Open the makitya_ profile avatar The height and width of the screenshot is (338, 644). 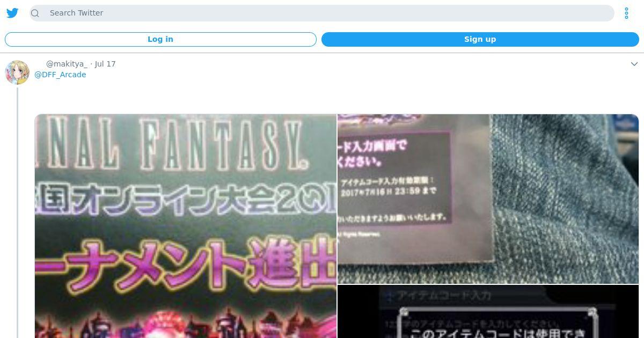17,72
